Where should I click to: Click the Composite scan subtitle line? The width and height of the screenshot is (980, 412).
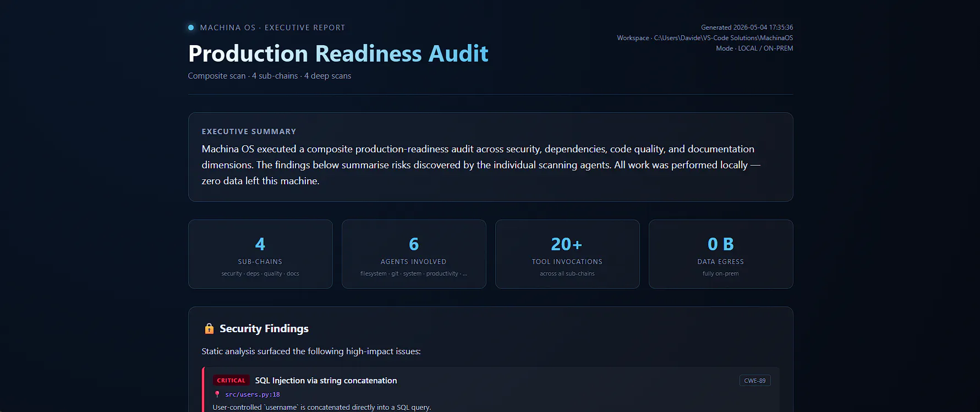[x=270, y=76]
